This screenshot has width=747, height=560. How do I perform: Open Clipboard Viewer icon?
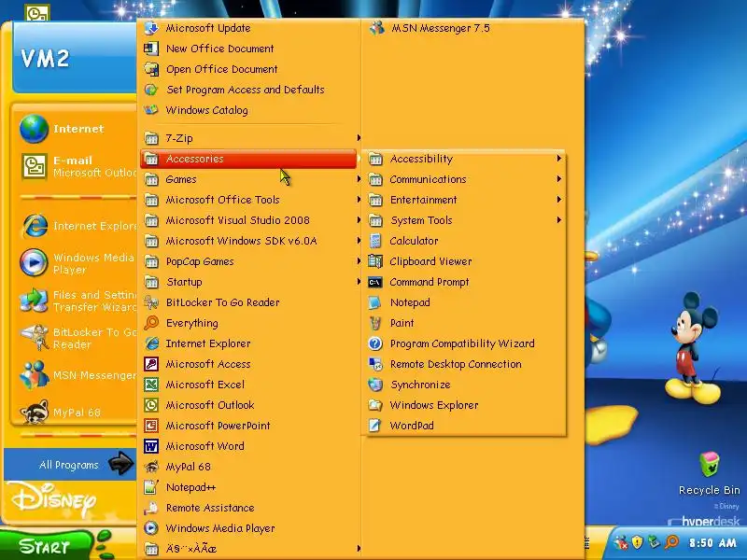coord(375,261)
